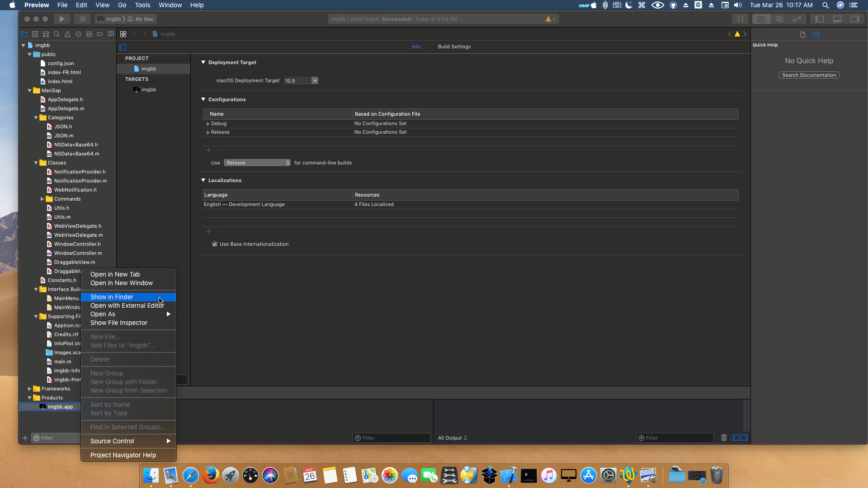Show only the console pane button
This screenshot has height=488, width=868.
pyautogui.click(x=745, y=437)
